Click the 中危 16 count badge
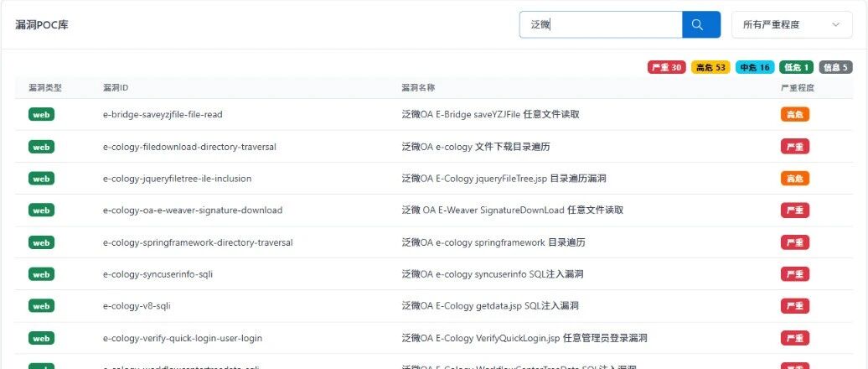Image resolution: width=868 pixels, height=369 pixels. (755, 68)
